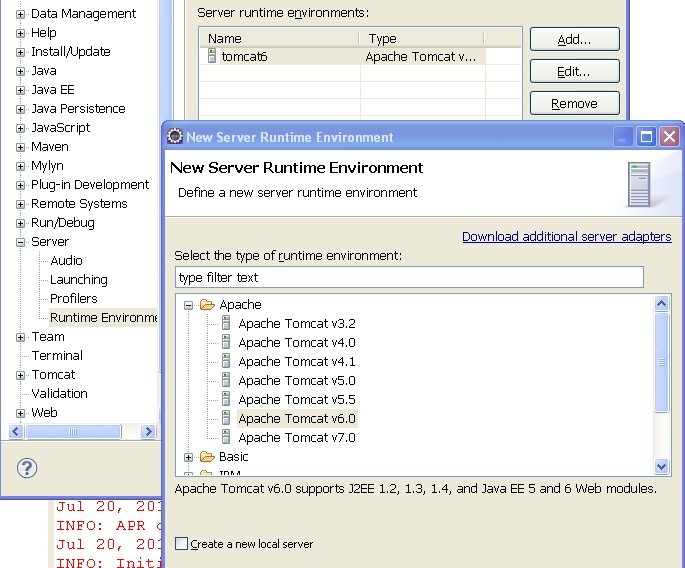This screenshot has width=685, height=568.
Task: Expand the Help preferences node
Action: tap(20, 33)
